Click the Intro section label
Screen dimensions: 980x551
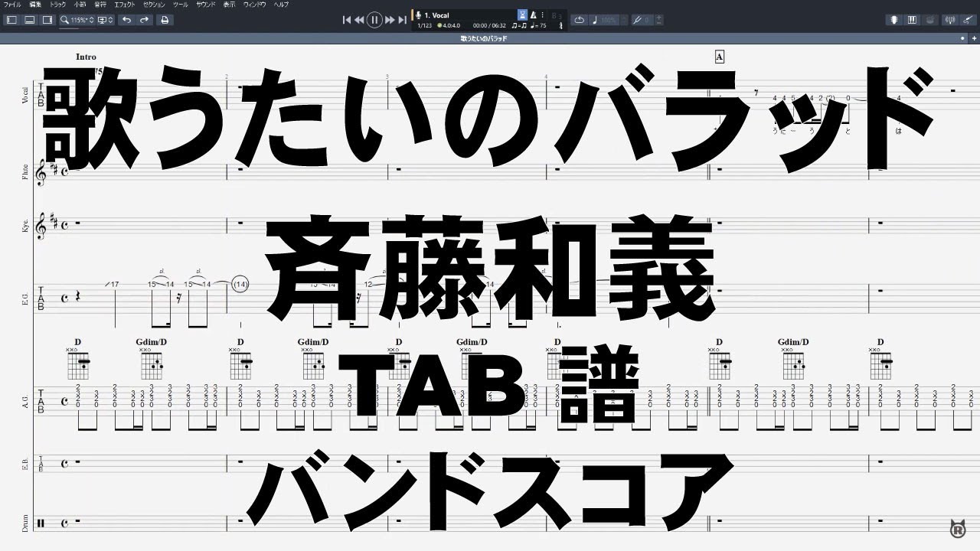(87, 57)
